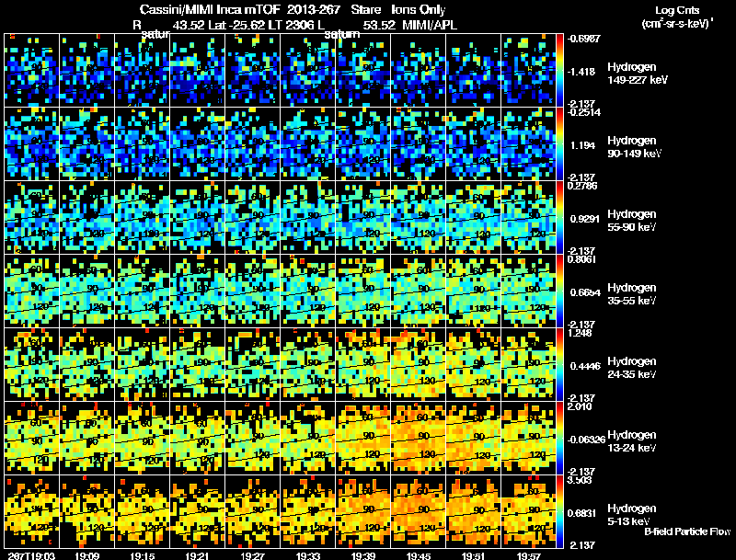Screen dimensions: 736x560
Task: Click the "(cm²-sr-s-keV)" units label
Action: point(676,23)
